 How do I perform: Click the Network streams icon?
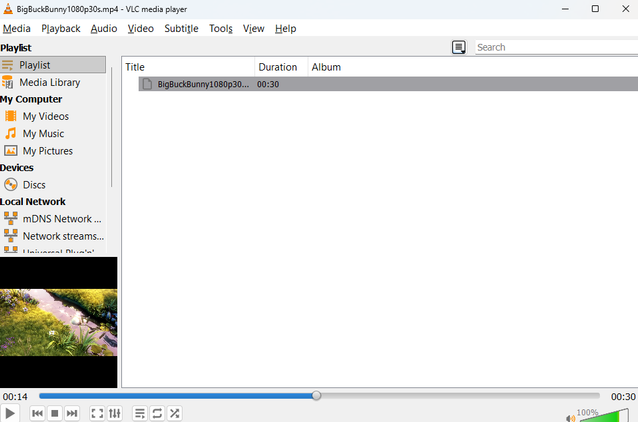point(11,236)
